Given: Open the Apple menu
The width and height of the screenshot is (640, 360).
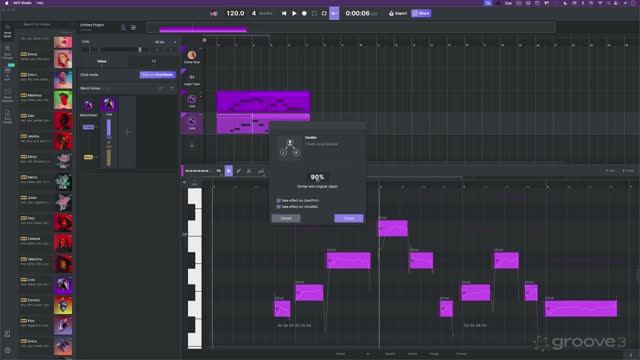Looking at the screenshot, I should 6,3.
